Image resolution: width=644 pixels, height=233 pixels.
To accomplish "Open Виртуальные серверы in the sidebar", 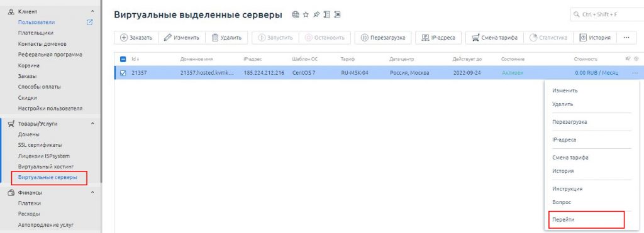I will tap(48, 178).
